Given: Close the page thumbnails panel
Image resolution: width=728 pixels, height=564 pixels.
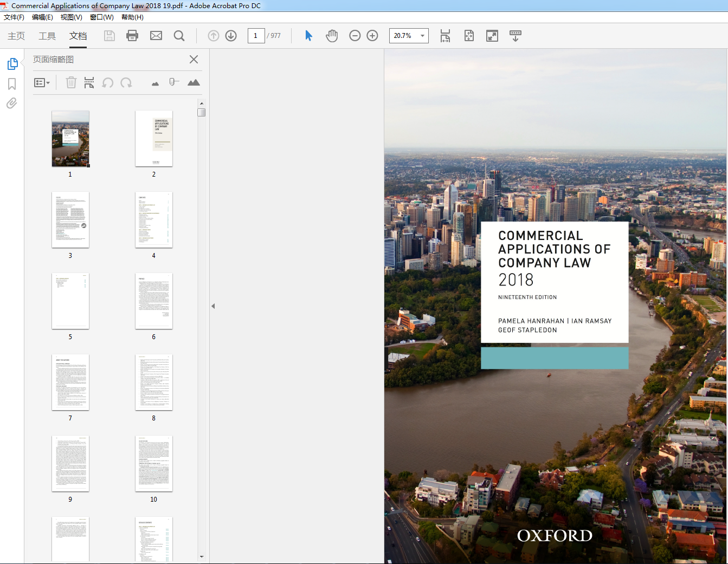Looking at the screenshot, I should tap(194, 60).
